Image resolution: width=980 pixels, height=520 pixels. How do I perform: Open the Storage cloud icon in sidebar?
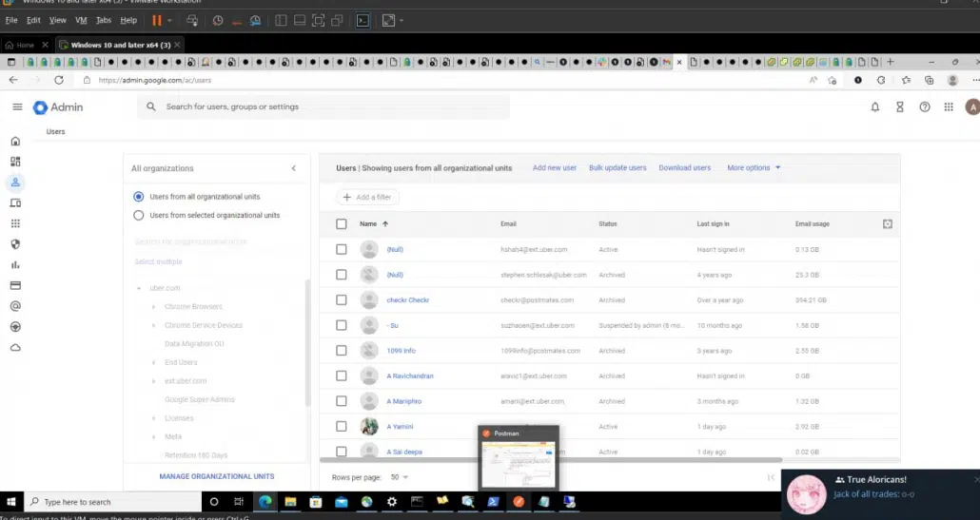click(15, 347)
